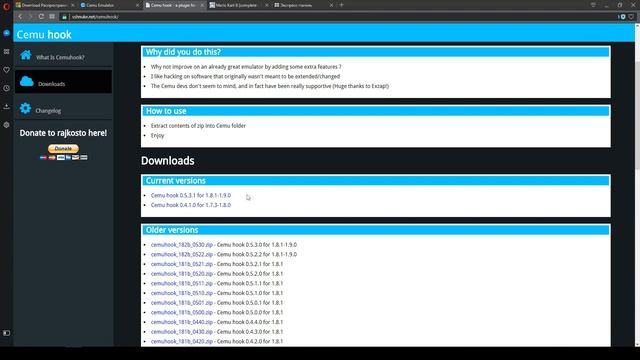This screenshot has width=640, height=360.
Task: Download cemuhook_181b_0440.zip
Action: 182,322
